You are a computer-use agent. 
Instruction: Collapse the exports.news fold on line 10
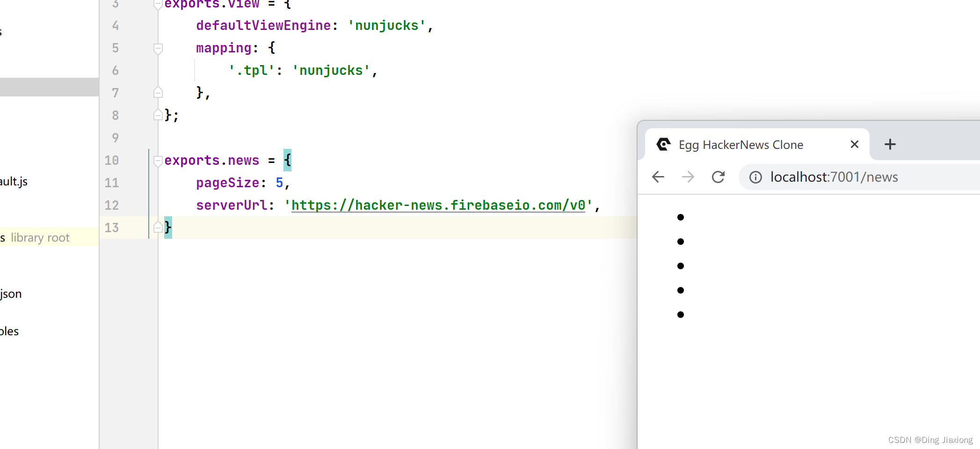pyautogui.click(x=158, y=161)
